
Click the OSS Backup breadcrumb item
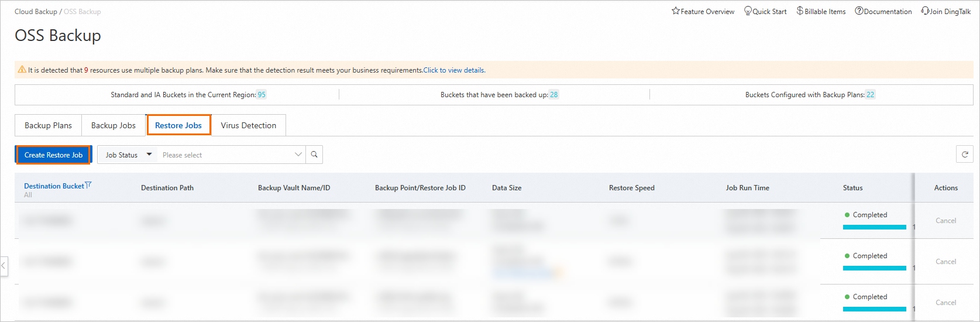click(x=82, y=12)
